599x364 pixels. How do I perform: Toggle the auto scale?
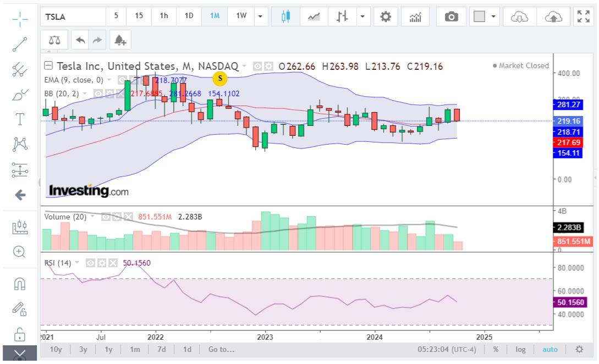pos(550,350)
